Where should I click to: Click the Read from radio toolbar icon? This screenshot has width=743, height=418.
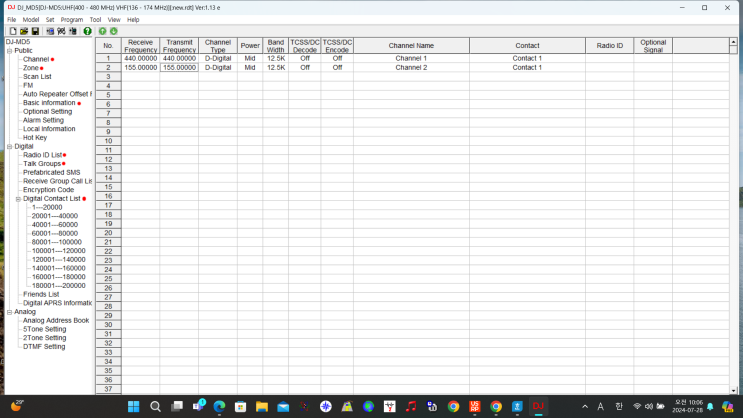click(x=50, y=31)
